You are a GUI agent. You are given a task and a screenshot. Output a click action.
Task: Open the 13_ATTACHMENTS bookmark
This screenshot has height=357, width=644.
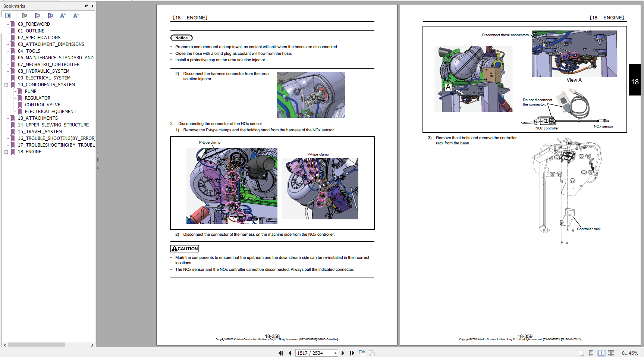(38, 118)
